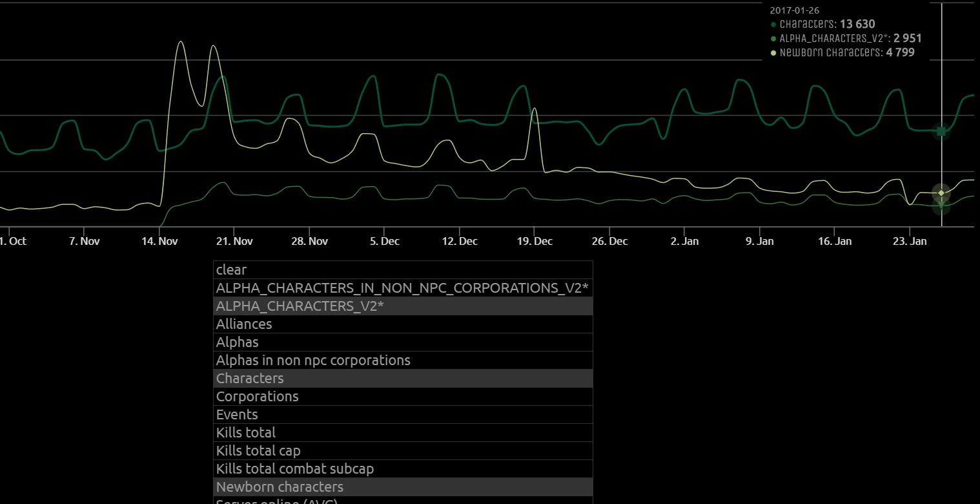This screenshot has height=504, width=980.
Task: Click the ALPHA_CHARACTERS_V2* point marker under crosshair
Action: click(941, 205)
